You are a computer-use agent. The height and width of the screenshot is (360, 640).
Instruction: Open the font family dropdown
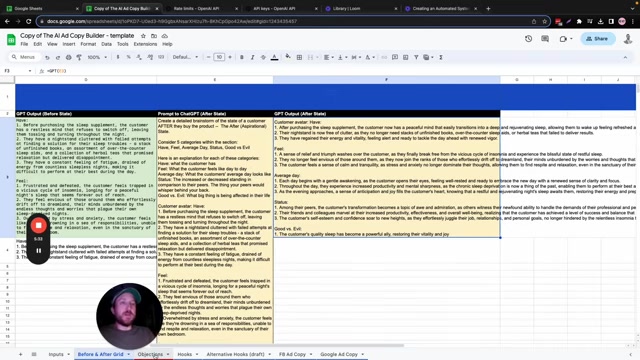click(x=185, y=58)
